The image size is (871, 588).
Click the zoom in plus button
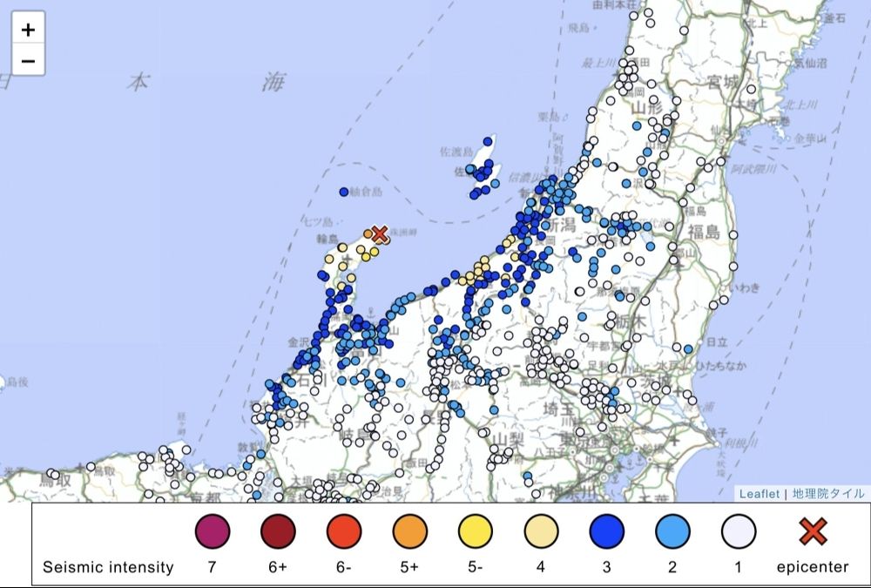coord(29,29)
